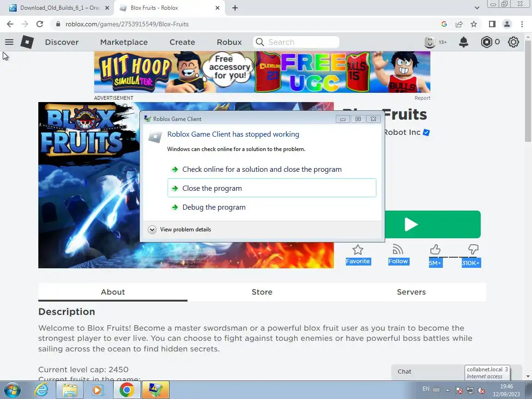The width and height of the screenshot is (532, 399).
Task: Click the search magnifier icon
Action: [x=260, y=42]
